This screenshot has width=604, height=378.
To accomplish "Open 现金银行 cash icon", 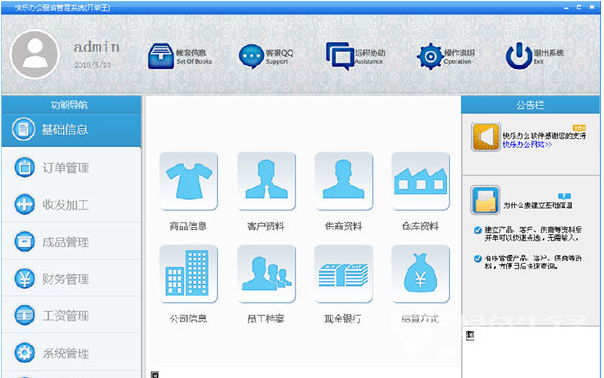I will [x=344, y=274].
